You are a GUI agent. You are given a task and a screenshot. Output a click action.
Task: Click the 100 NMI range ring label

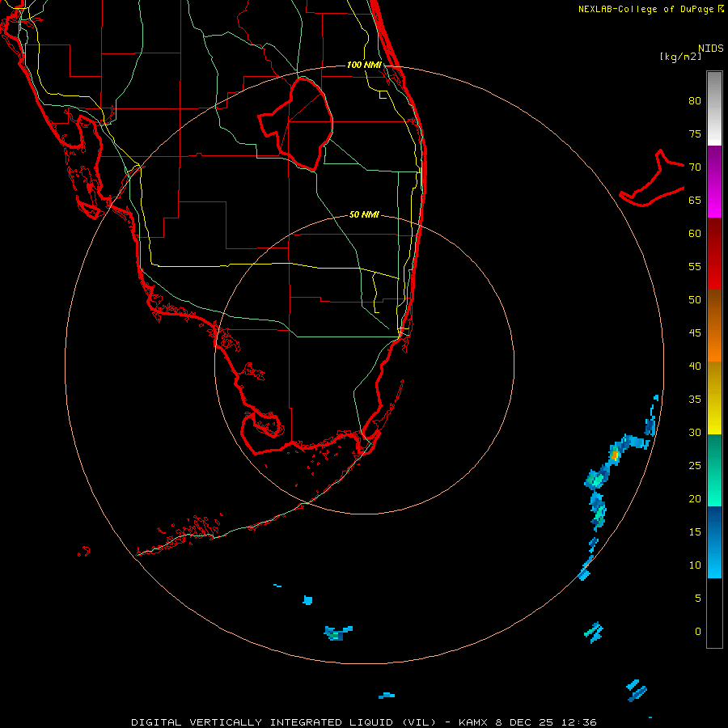coord(364,65)
